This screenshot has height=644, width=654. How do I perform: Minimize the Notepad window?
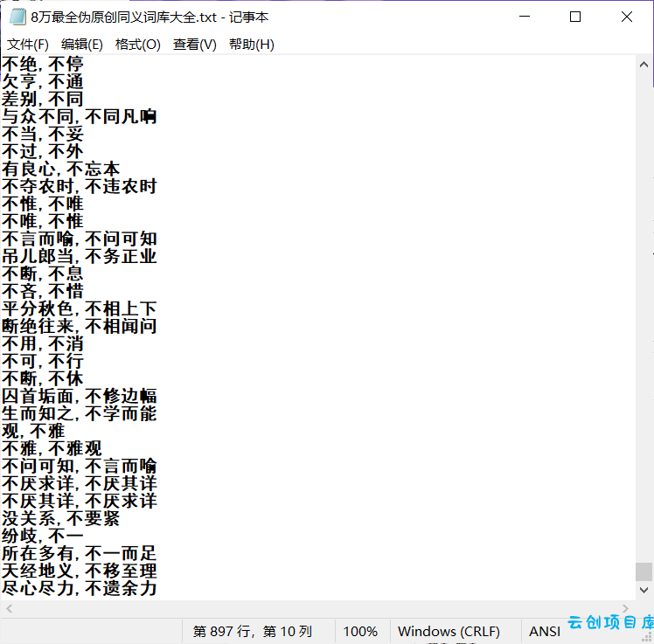525,17
